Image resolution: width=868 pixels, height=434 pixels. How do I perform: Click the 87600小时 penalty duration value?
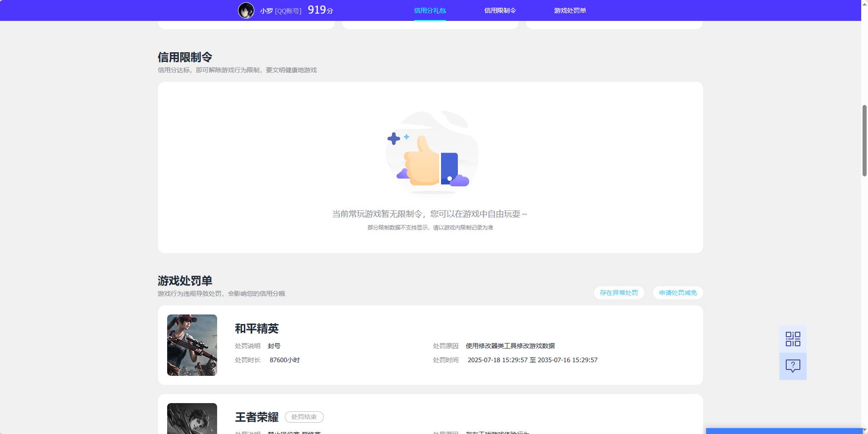coord(285,360)
